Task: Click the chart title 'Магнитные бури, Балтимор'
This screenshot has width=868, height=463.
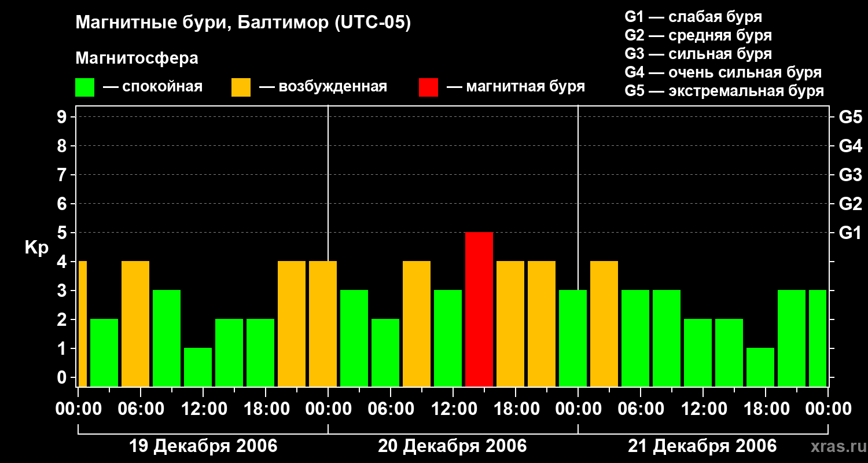Action: [x=243, y=23]
